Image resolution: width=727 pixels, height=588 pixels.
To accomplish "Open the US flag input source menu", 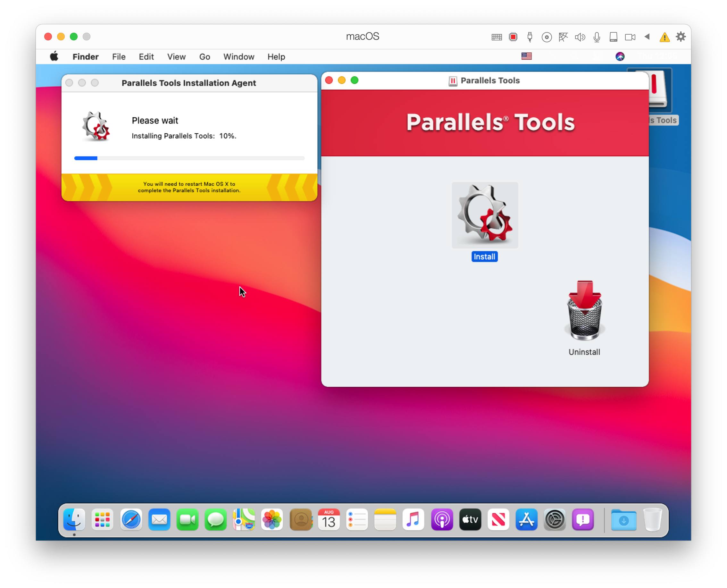I will pyautogui.click(x=526, y=56).
